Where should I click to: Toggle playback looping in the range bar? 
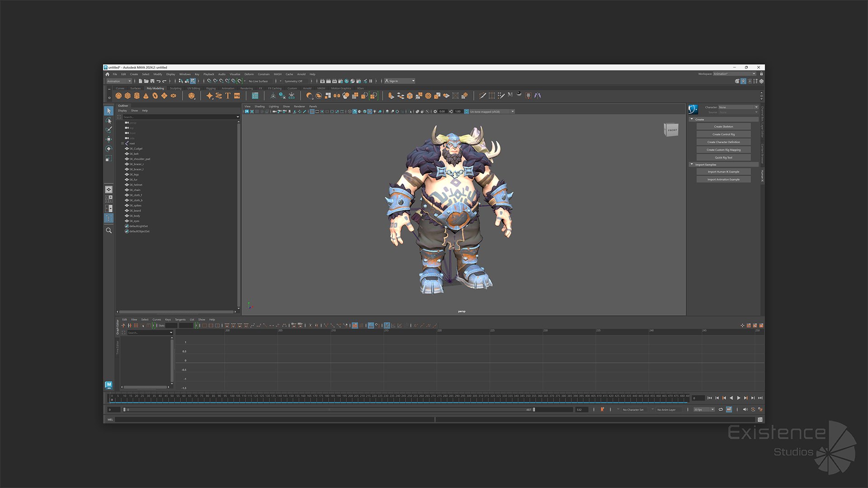tap(721, 410)
